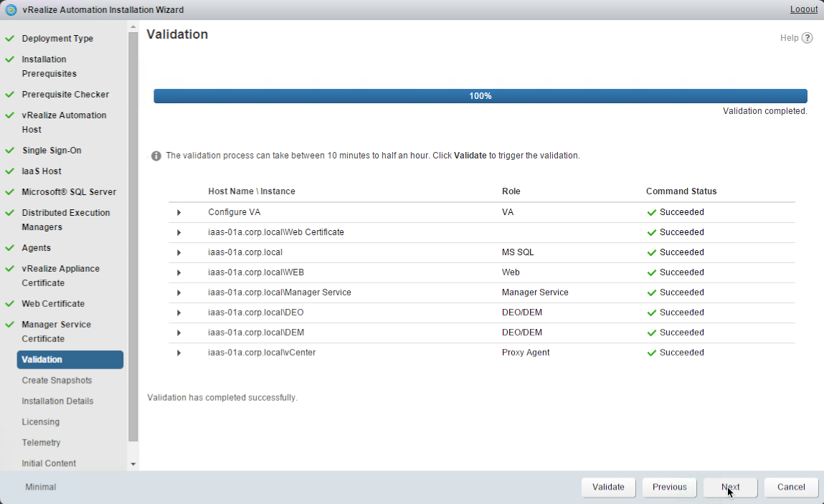This screenshot has width=824, height=504.
Task: Go back with Previous button
Action: click(670, 488)
